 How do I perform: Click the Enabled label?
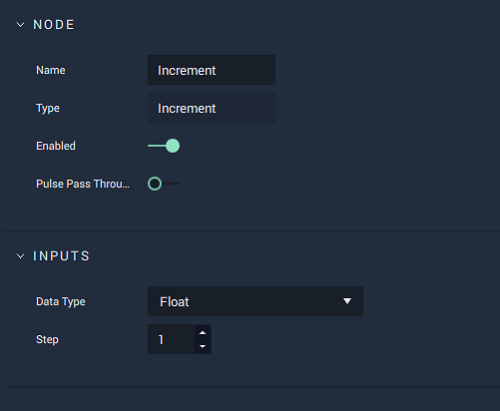click(56, 146)
